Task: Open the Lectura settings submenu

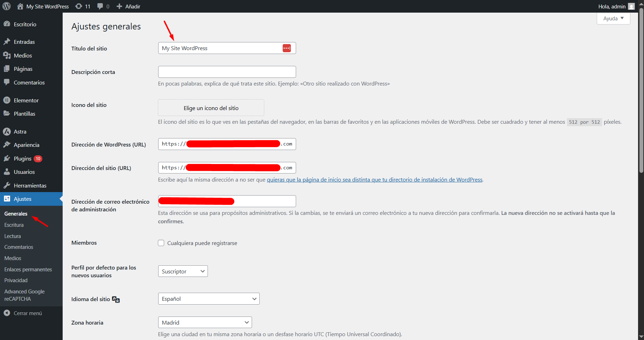Action: [x=13, y=236]
